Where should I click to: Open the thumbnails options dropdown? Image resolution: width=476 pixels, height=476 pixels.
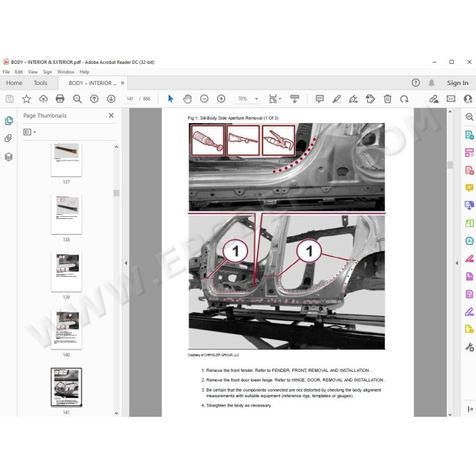pos(30,132)
